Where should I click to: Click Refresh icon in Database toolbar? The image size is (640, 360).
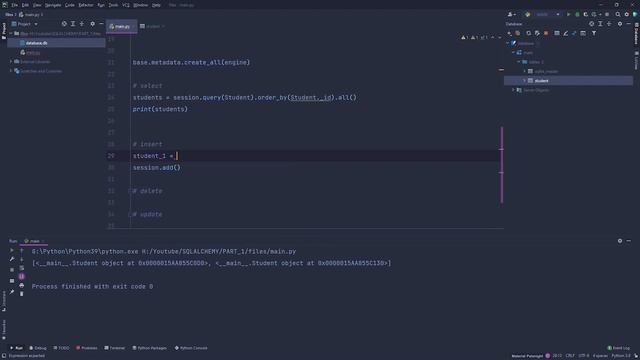point(529,33)
